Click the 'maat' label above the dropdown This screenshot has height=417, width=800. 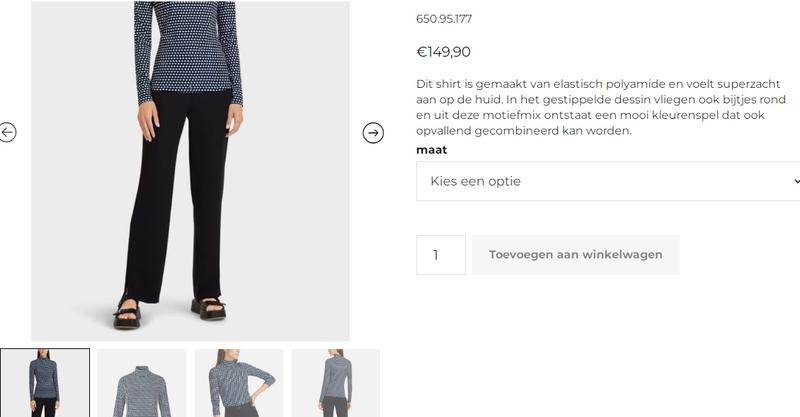[x=432, y=150]
